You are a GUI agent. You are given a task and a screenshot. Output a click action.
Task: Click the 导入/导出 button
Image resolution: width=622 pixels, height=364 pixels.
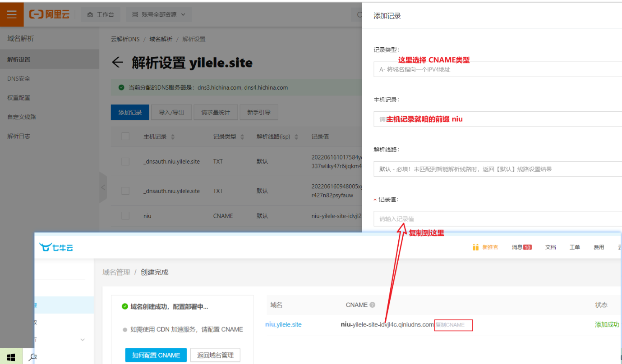tap(171, 112)
